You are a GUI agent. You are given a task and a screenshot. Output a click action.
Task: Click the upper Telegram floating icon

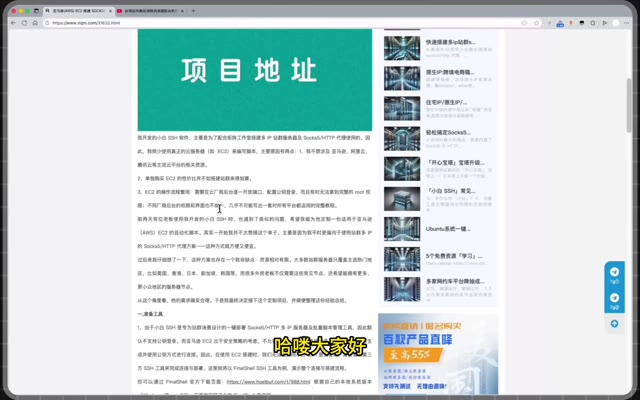coord(614,272)
